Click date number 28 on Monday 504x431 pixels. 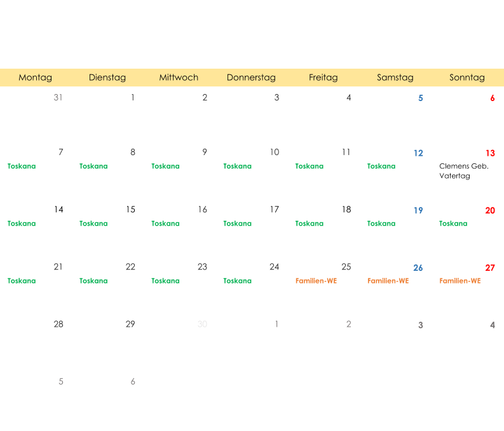point(58,324)
